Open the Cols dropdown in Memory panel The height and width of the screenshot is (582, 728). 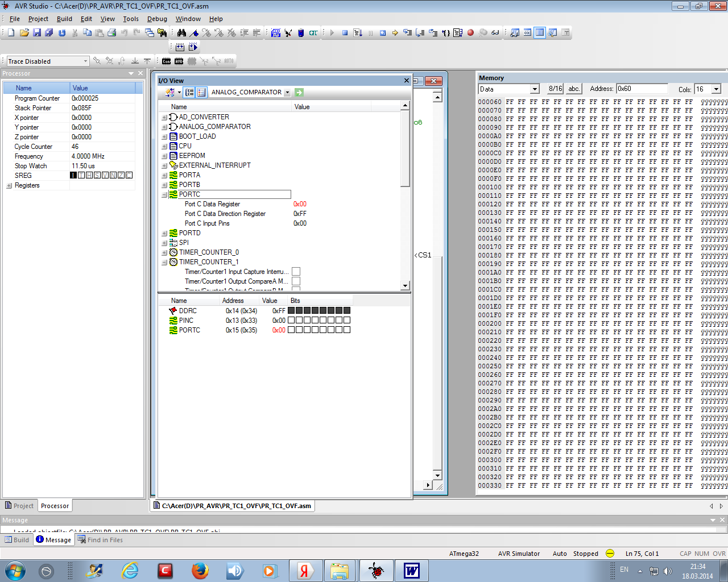717,89
